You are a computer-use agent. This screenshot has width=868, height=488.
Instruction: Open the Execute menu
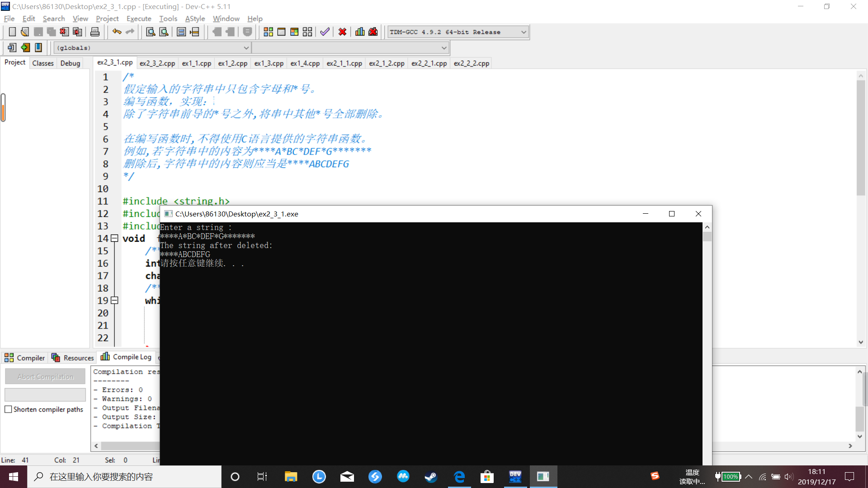point(138,19)
